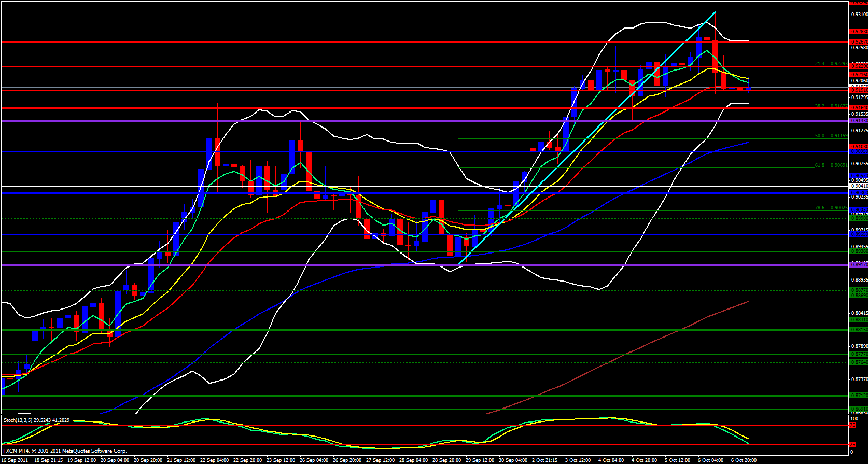868x464 pixels.
Task: Click the 3 Oct 12:00 time label
Action: (x=578, y=460)
